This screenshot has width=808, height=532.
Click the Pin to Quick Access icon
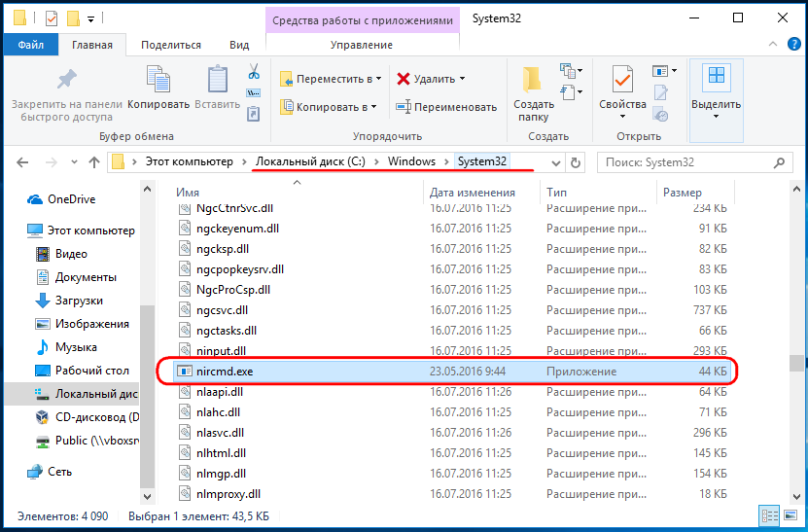click(66, 79)
